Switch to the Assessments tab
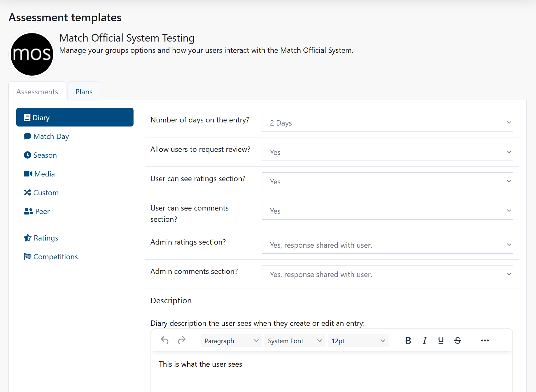Viewport: 536px width, 392px height. click(37, 91)
